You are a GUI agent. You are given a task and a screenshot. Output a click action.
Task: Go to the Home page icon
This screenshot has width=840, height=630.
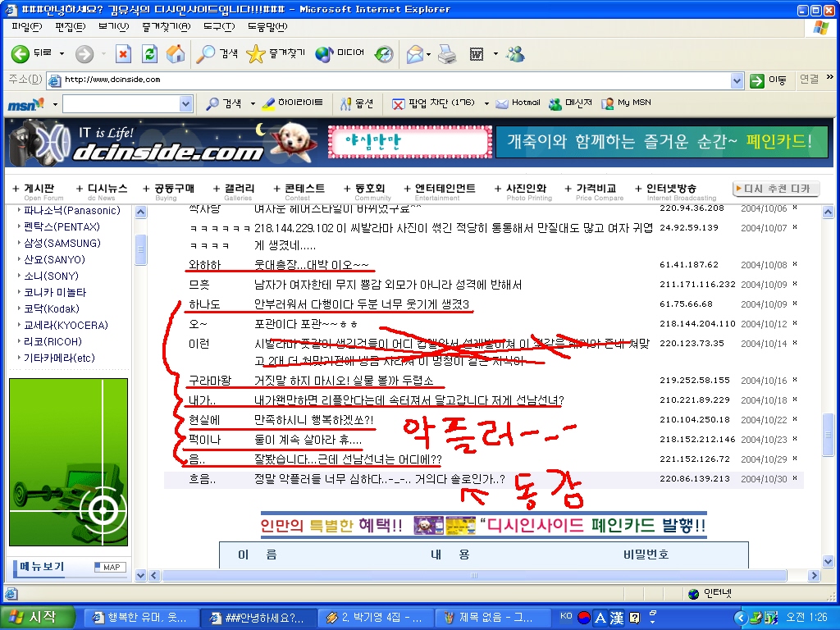click(176, 53)
